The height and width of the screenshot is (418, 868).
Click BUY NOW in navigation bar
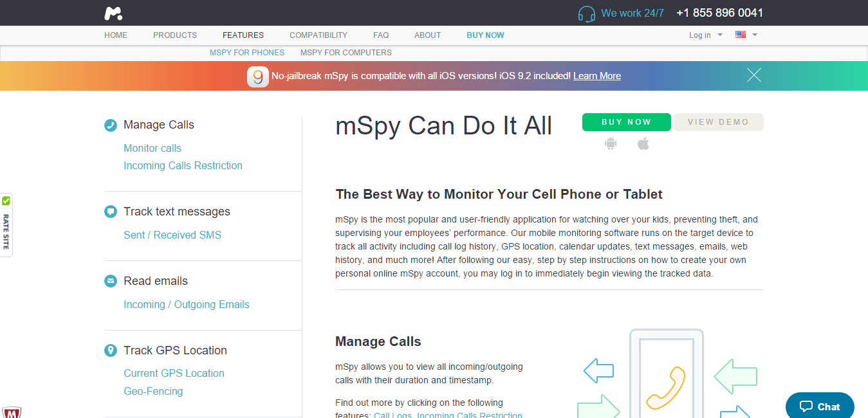click(485, 35)
